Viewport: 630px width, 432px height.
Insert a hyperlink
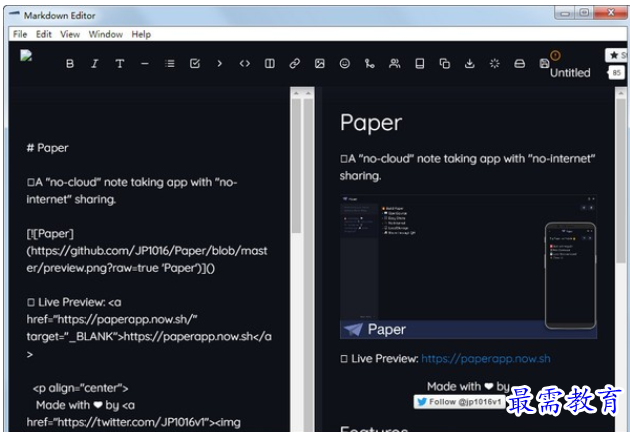coord(295,63)
